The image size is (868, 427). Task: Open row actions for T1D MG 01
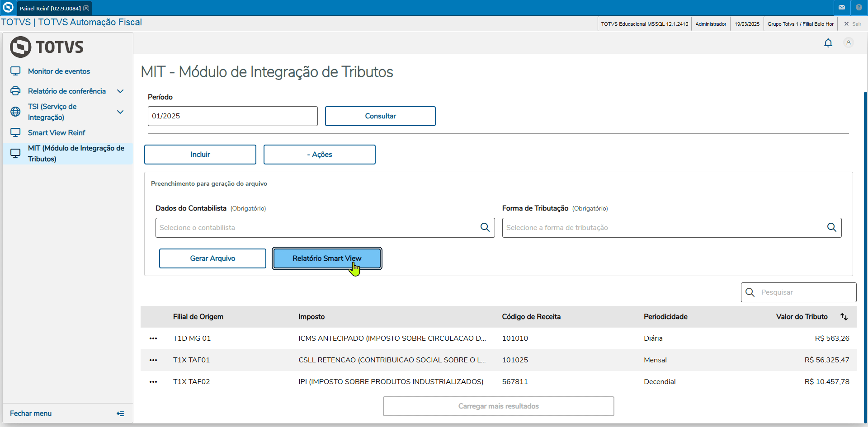click(x=153, y=338)
